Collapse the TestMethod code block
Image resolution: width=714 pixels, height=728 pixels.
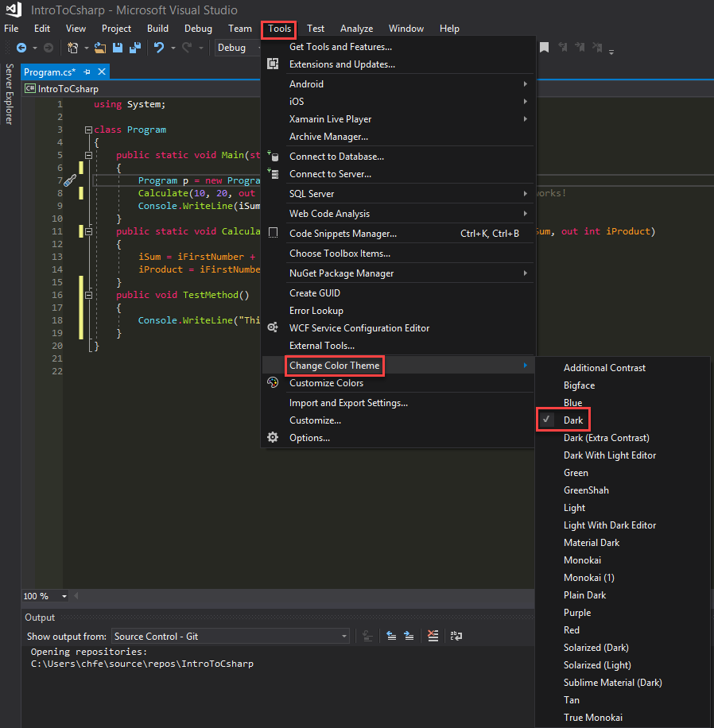point(88,295)
